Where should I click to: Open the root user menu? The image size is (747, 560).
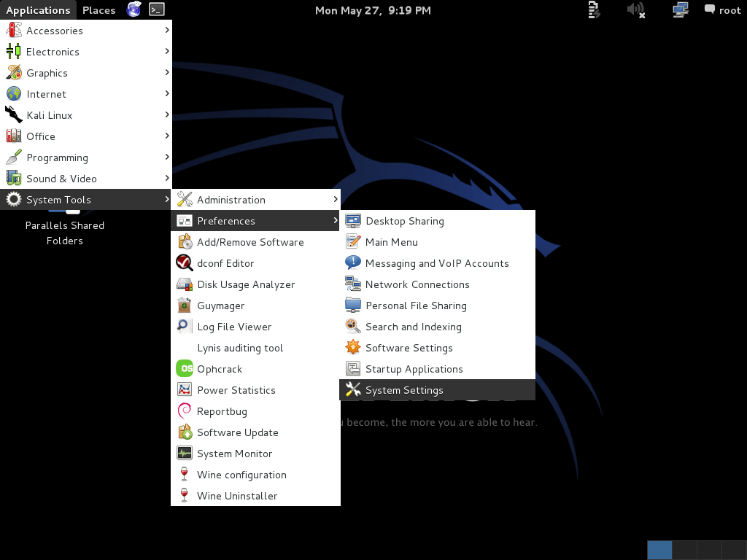click(x=723, y=10)
